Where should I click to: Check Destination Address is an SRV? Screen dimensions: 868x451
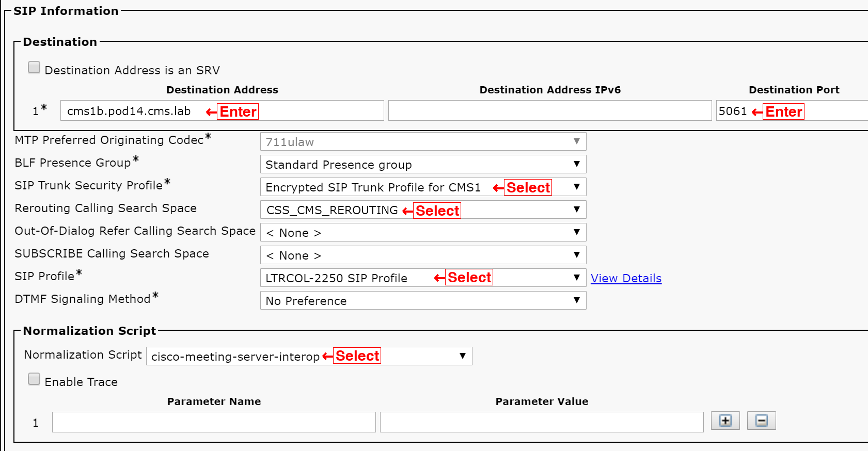34,68
